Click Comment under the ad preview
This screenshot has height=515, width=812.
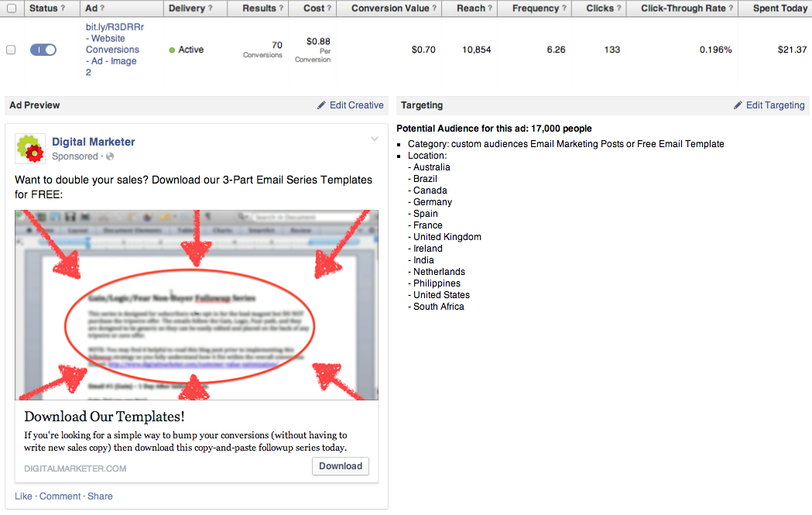60,496
